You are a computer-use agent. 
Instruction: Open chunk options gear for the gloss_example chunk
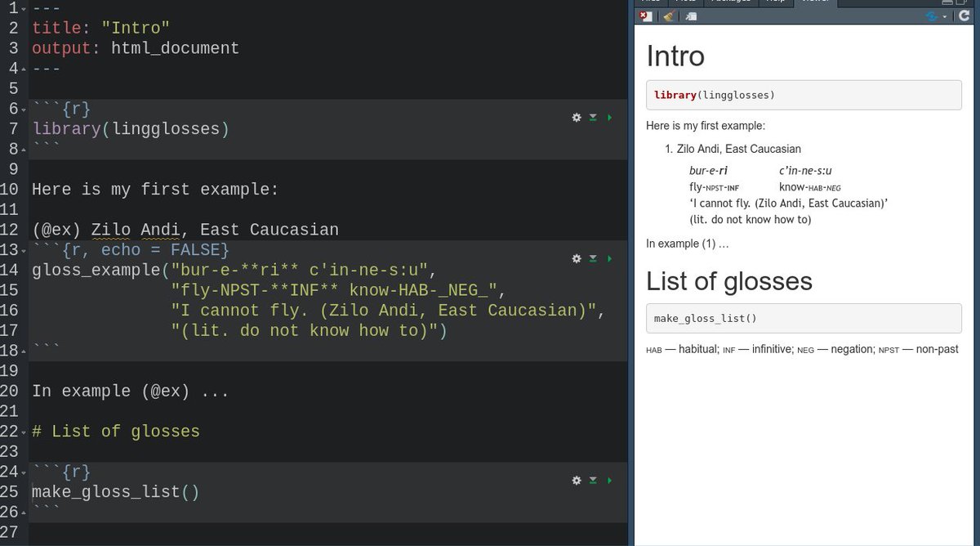(x=577, y=258)
